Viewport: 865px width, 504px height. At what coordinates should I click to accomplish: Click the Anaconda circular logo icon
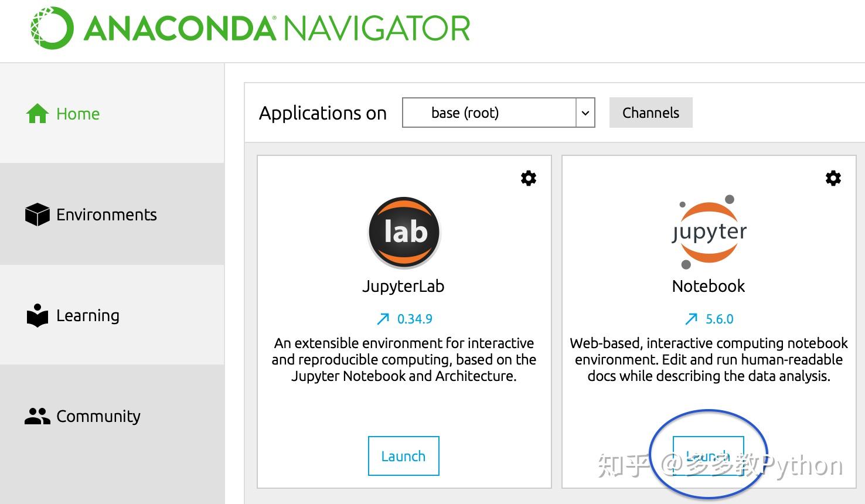52,28
